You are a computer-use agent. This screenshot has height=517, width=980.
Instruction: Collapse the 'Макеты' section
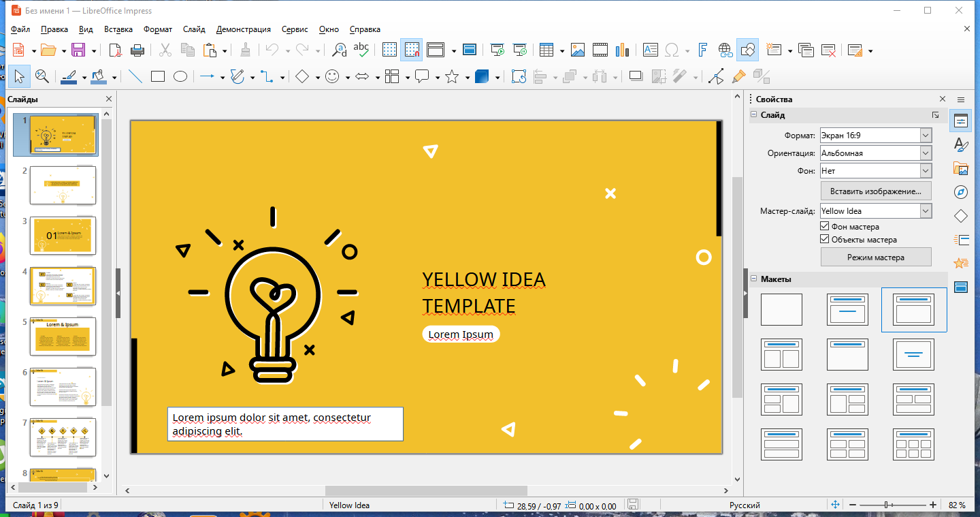coord(754,279)
